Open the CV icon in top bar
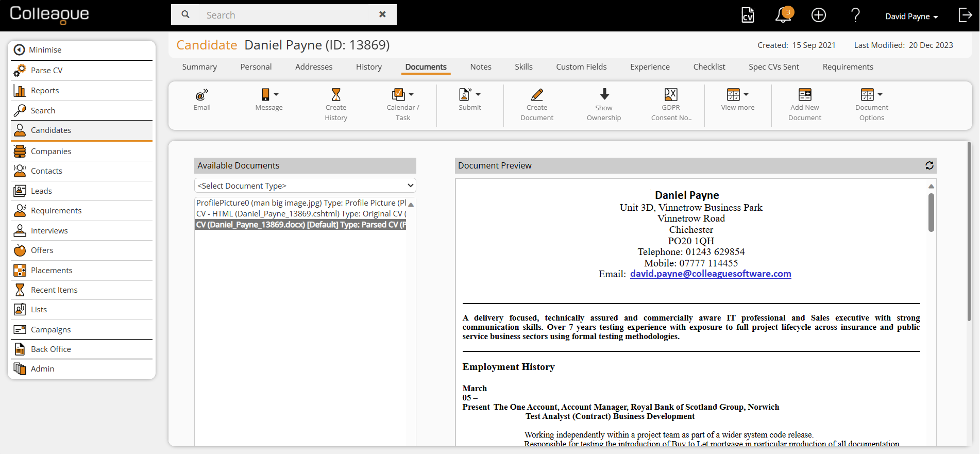This screenshot has height=454, width=980. pos(748,15)
